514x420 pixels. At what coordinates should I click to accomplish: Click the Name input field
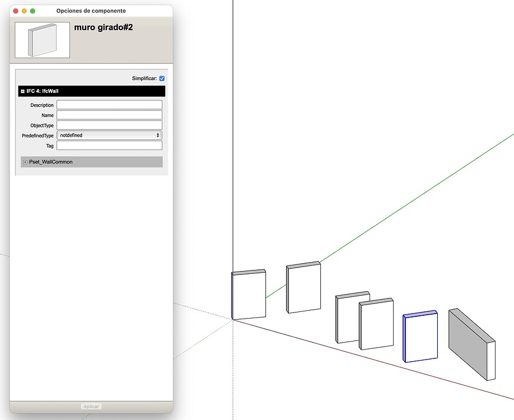[x=109, y=115]
